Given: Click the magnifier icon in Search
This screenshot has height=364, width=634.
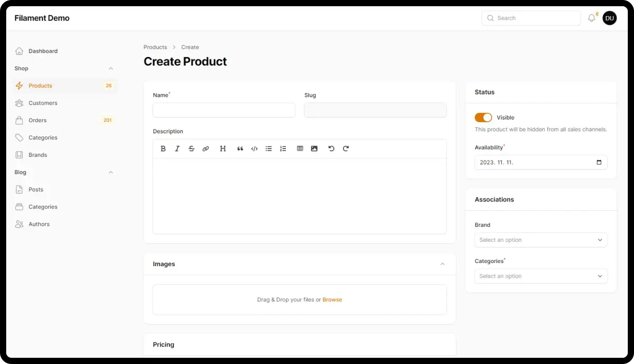Looking at the screenshot, I should 491,18.
